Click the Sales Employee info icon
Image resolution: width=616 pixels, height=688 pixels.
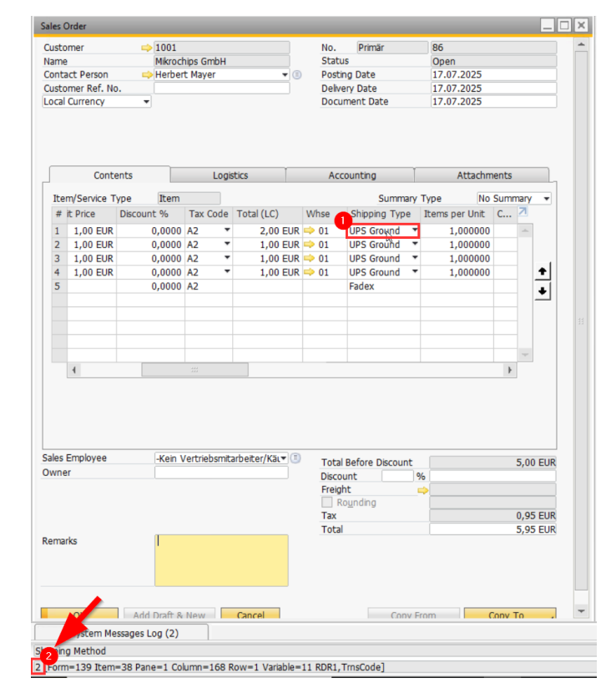tap(296, 458)
